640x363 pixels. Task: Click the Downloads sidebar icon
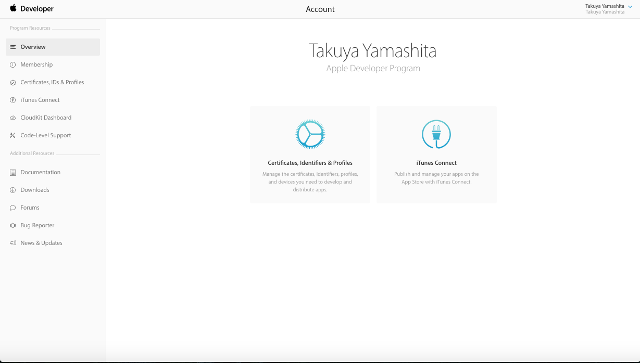coord(13,190)
